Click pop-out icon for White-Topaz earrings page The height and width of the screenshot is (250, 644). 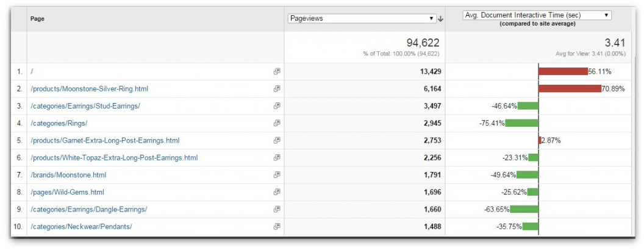coord(277,158)
